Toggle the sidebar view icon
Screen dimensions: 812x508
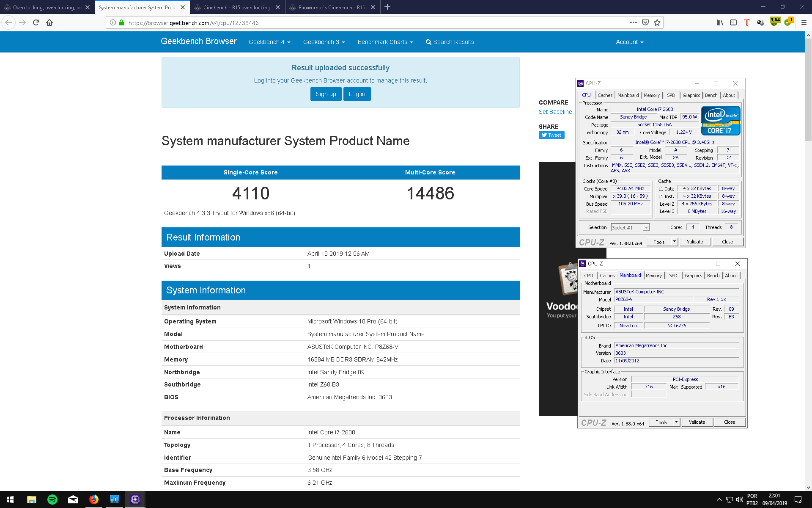tap(733, 22)
